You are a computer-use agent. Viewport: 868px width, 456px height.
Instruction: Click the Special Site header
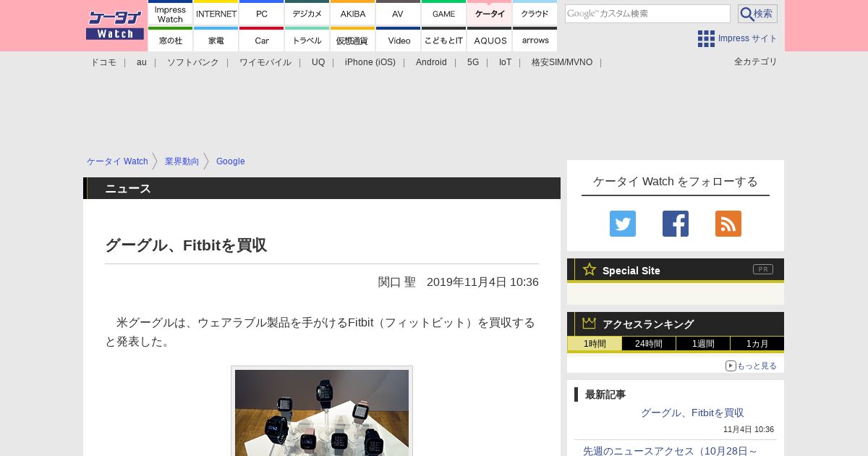pos(676,270)
